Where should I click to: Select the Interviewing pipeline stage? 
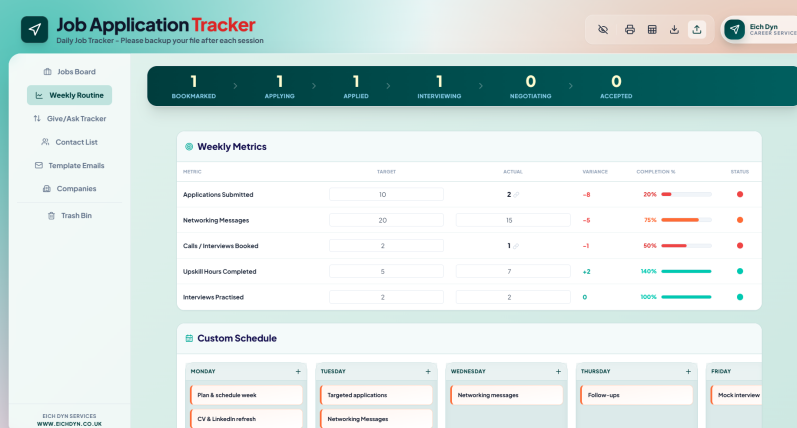[439, 86]
